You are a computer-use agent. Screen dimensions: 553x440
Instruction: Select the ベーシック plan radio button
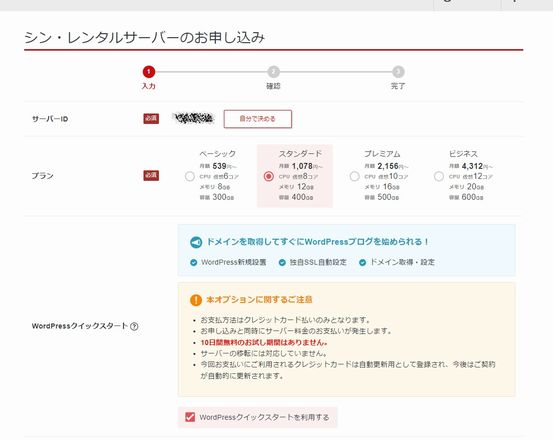[190, 176]
